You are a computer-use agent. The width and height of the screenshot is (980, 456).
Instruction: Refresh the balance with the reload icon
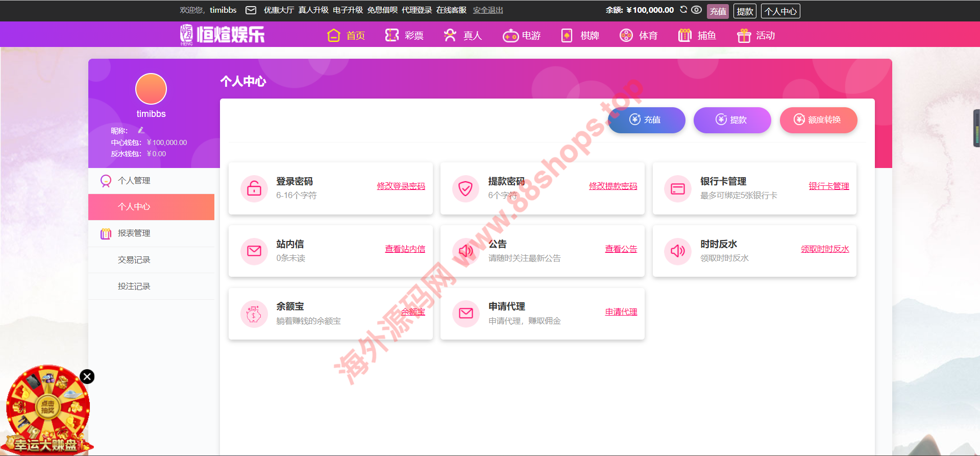tap(683, 10)
